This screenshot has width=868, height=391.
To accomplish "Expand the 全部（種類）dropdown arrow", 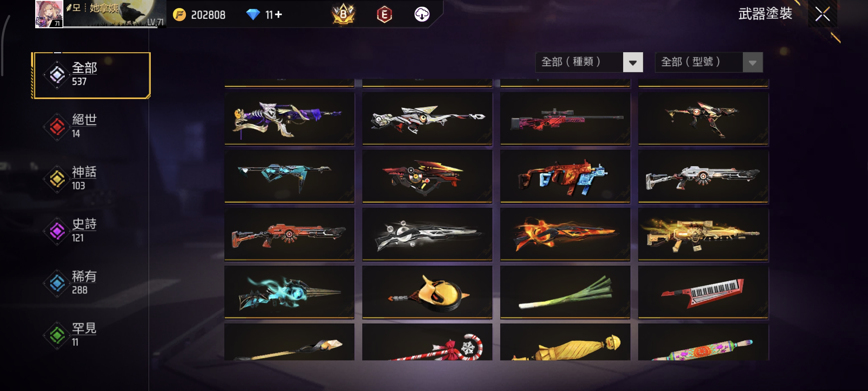I will pyautogui.click(x=633, y=62).
